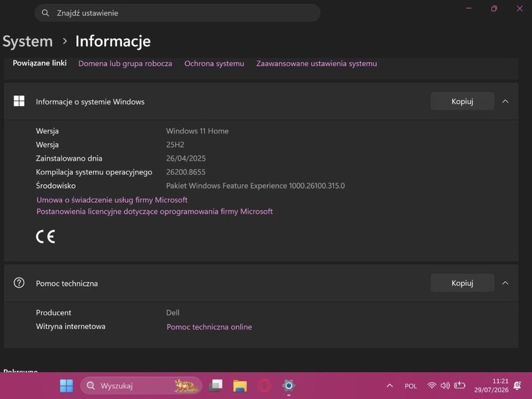Click the Zainstalowano dnia label
This screenshot has height=399, width=532.
coord(69,158)
